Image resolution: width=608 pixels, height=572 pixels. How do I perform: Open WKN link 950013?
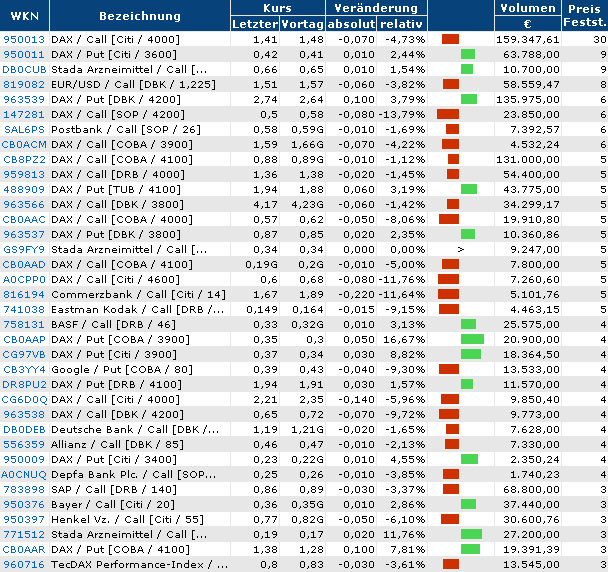24,40
